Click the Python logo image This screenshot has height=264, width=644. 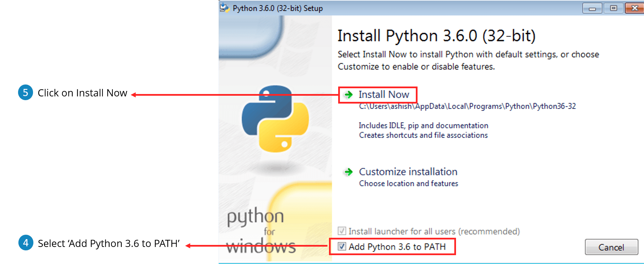click(275, 119)
